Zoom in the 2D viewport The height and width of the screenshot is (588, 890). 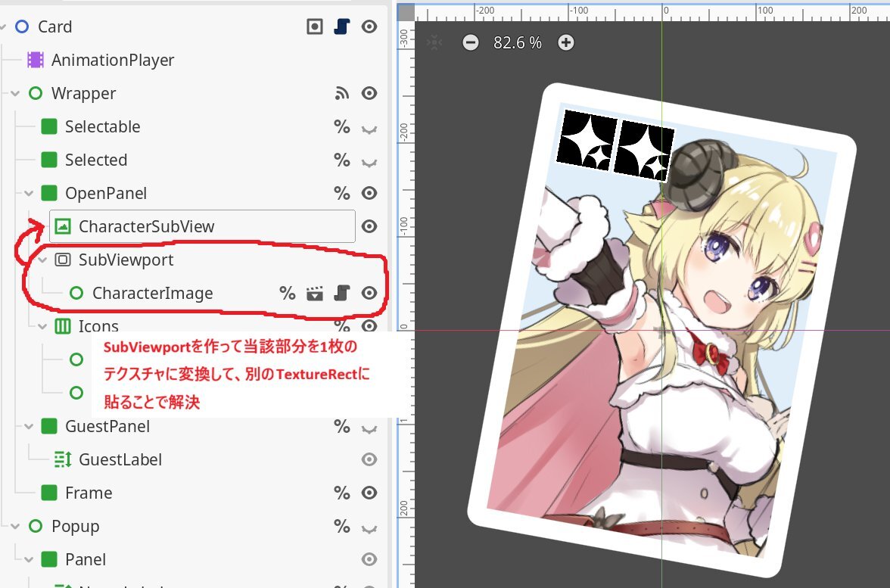point(566,42)
